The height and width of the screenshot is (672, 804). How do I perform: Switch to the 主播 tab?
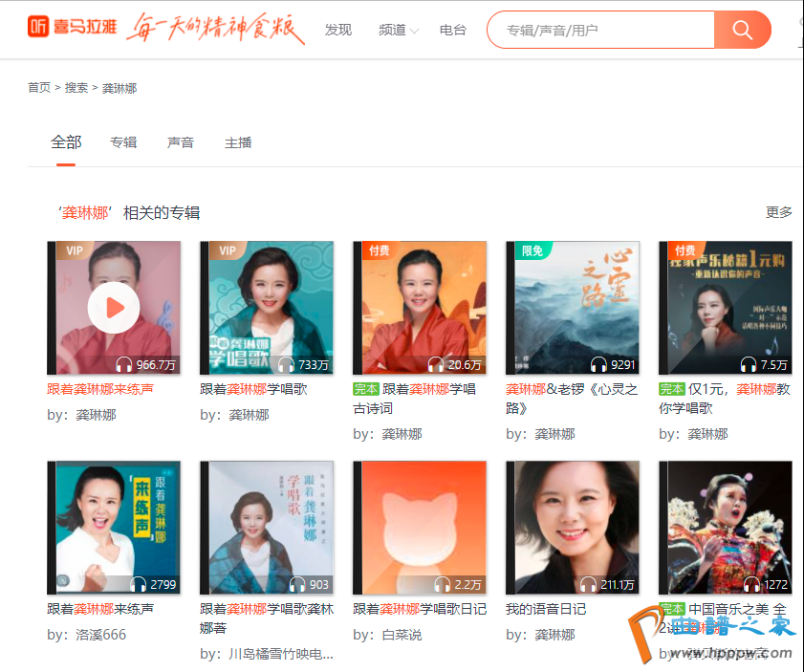click(x=238, y=142)
